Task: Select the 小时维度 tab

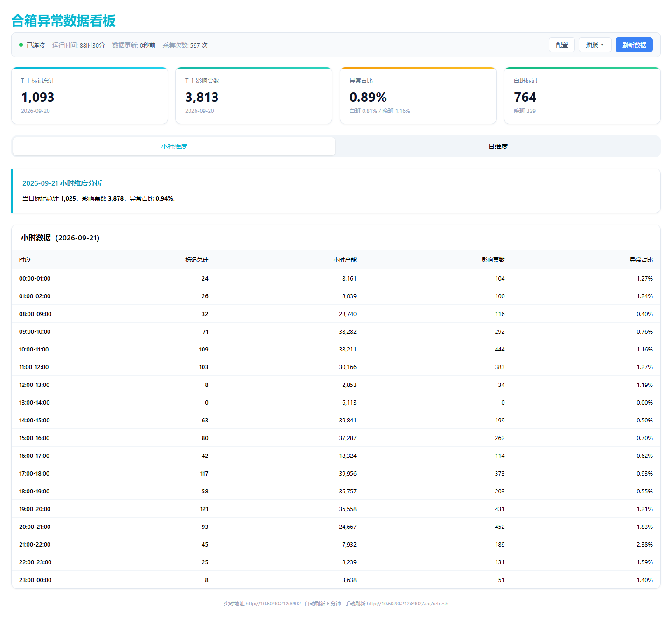Action: (174, 147)
